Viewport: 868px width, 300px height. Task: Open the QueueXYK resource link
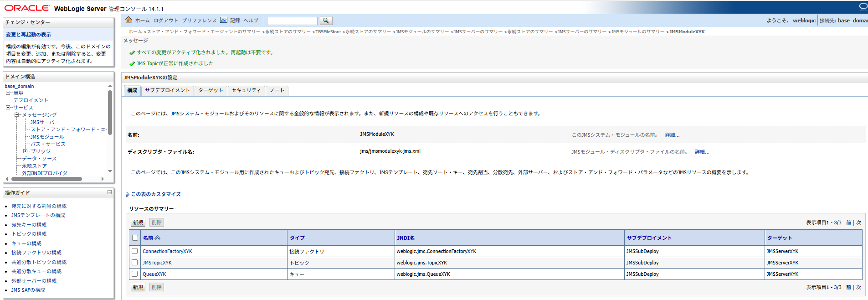(154, 274)
